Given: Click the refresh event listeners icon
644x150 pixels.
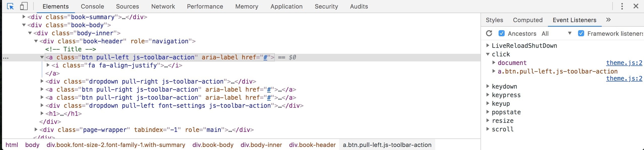Looking at the screenshot, I should coord(489,33).
